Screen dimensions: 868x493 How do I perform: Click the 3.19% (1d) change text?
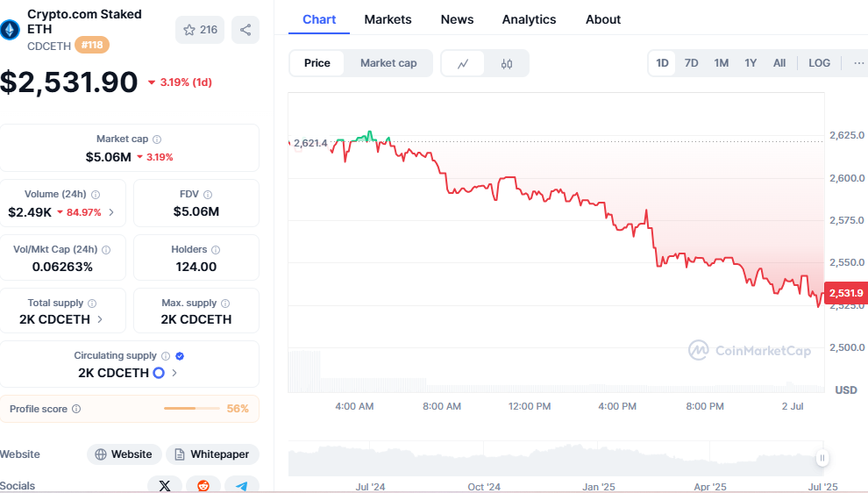[186, 82]
